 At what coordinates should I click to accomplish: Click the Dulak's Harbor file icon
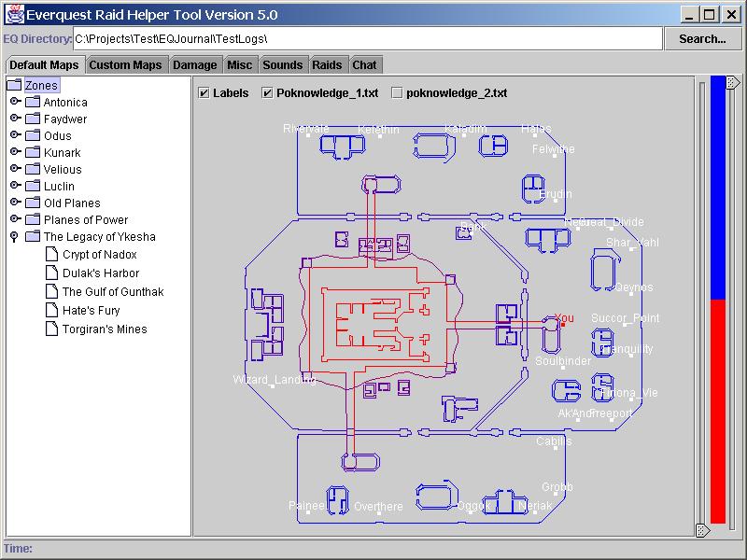pyautogui.click(x=51, y=273)
